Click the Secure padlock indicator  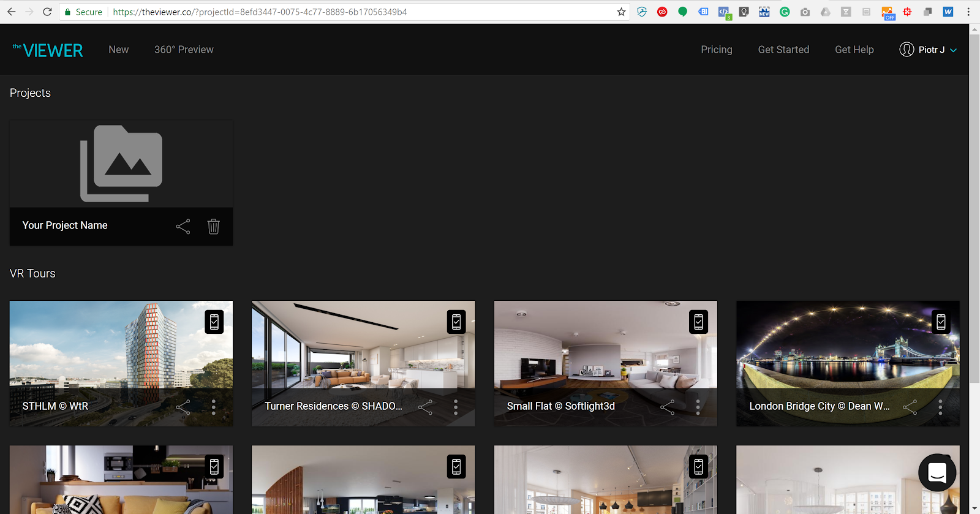(x=85, y=12)
